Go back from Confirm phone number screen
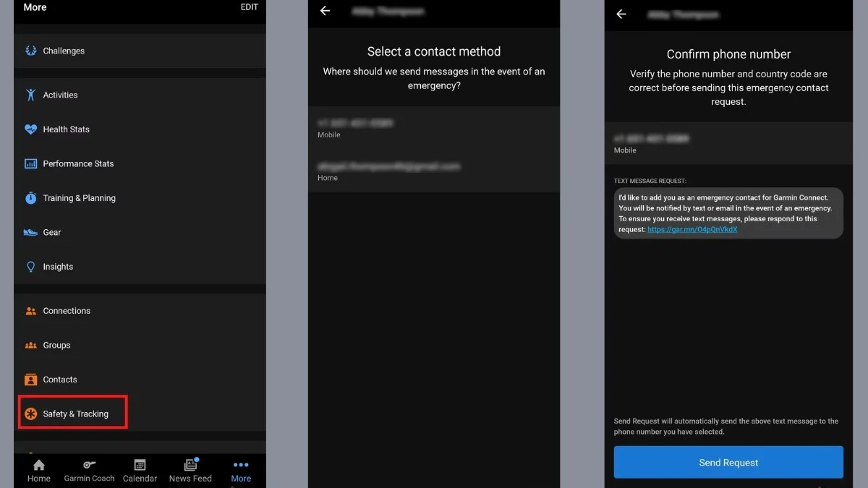Image resolution: width=868 pixels, height=488 pixels. pos(621,14)
